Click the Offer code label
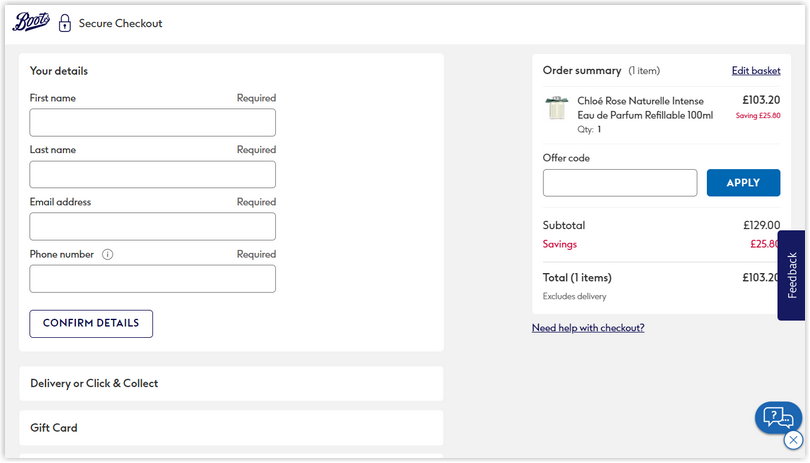The width and height of the screenshot is (810, 463). tap(566, 158)
